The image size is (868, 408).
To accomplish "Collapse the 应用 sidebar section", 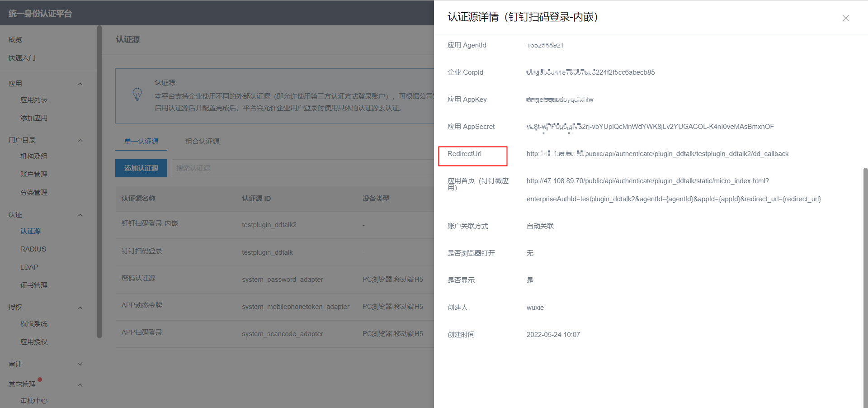I will [x=80, y=84].
